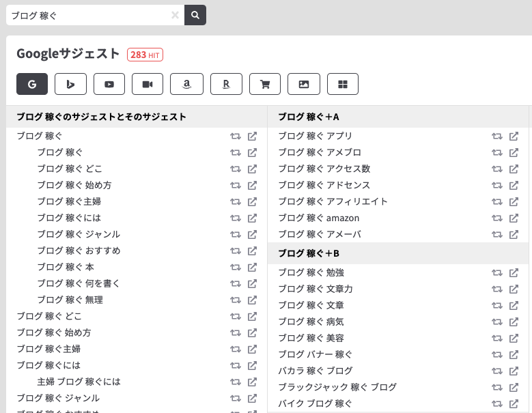Viewport: 532px width, 413px height.
Task: Click keyword ブログ 稼ぐ 無理
Action: [x=70, y=300]
